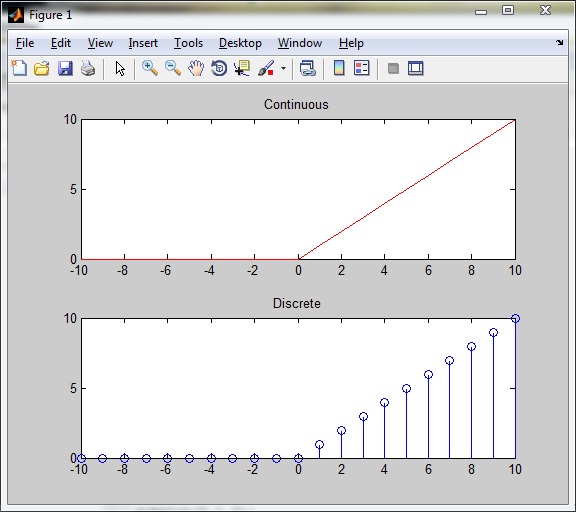Open a file with the folder icon
The width and height of the screenshot is (576, 512).
pyautogui.click(x=42, y=68)
